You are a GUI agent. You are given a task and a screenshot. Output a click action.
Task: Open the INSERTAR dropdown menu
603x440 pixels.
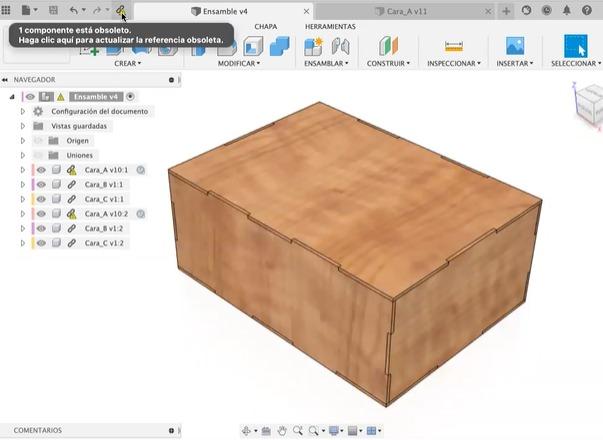click(x=515, y=63)
